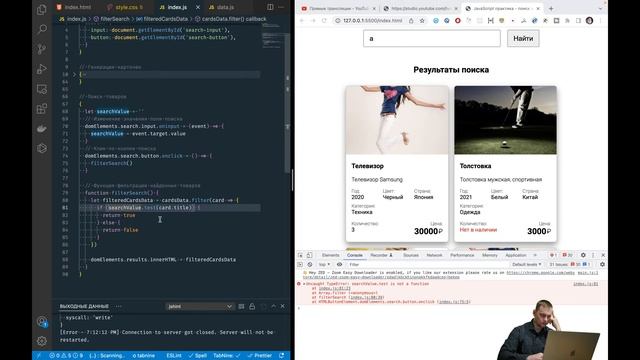Click Prettier in the status bar
The width and height of the screenshot is (640, 360).
[260, 356]
